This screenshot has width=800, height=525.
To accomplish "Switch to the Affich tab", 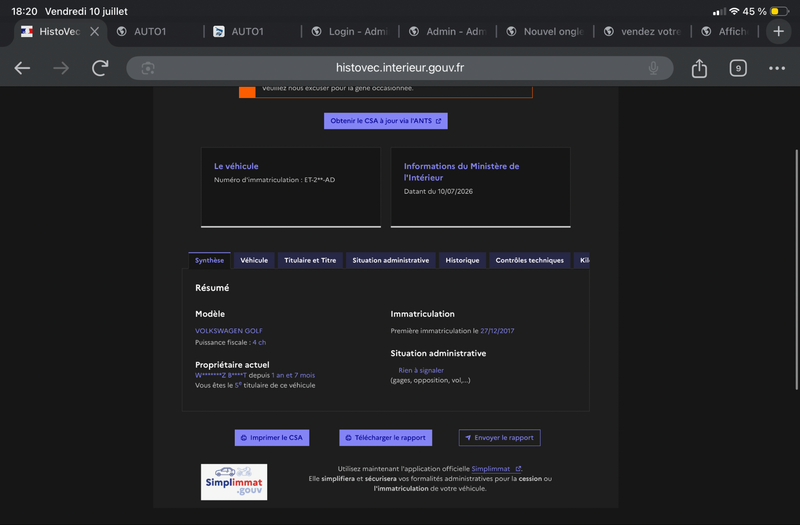I will (x=727, y=32).
